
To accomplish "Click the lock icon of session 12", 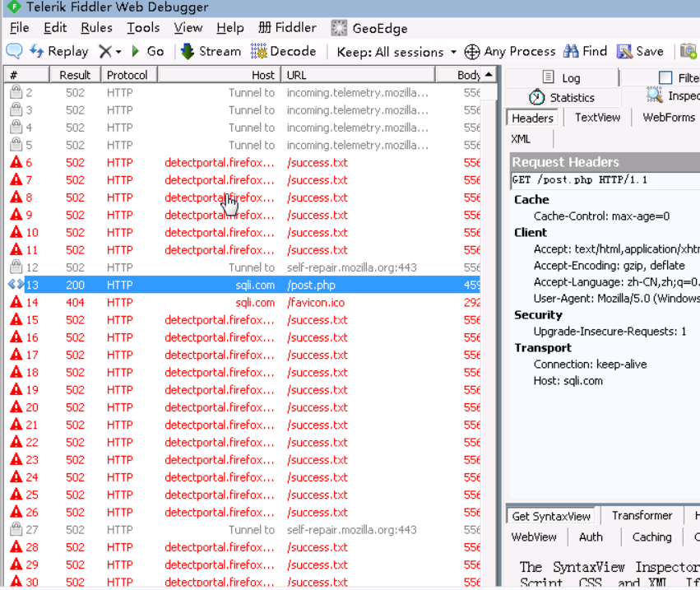I will pyautogui.click(x=16, y=267).
